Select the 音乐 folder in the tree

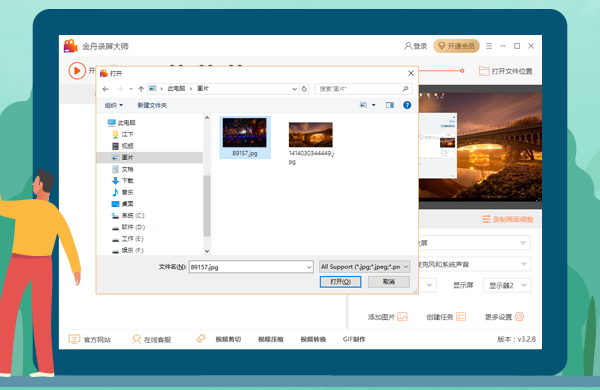pos(123,192)
